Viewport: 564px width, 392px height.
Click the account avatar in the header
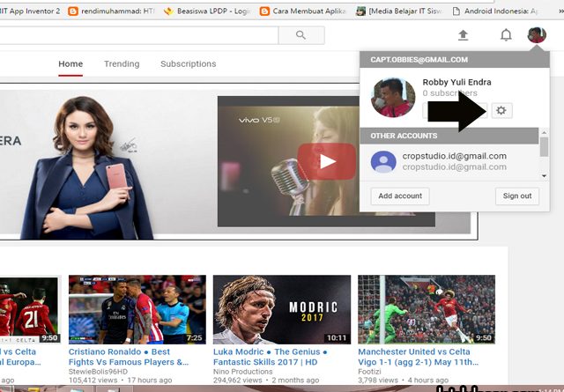coord(537,35)
